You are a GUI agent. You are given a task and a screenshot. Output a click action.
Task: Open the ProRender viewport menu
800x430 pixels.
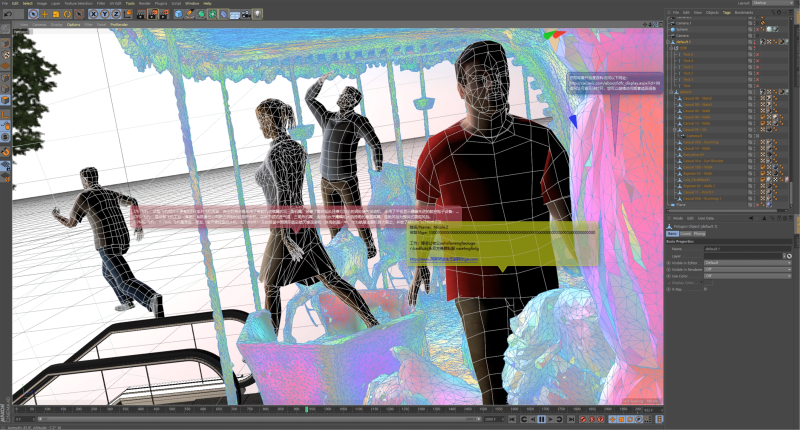119,24
